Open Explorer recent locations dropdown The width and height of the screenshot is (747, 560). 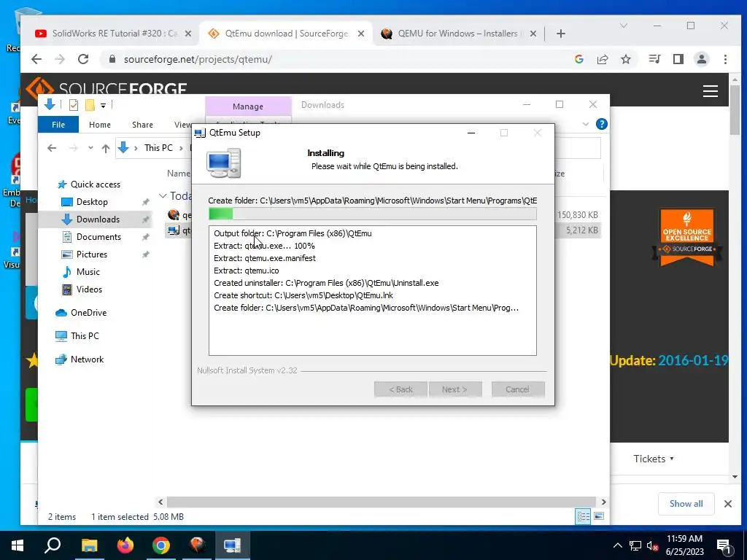click(x=90, y=148)
